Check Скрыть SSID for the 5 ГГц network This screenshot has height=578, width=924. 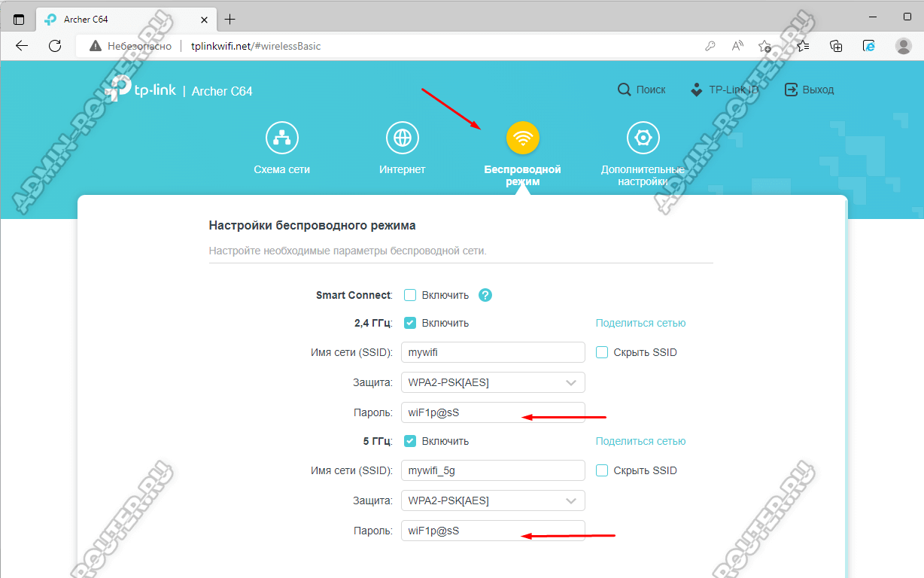(x=602, y=470)
